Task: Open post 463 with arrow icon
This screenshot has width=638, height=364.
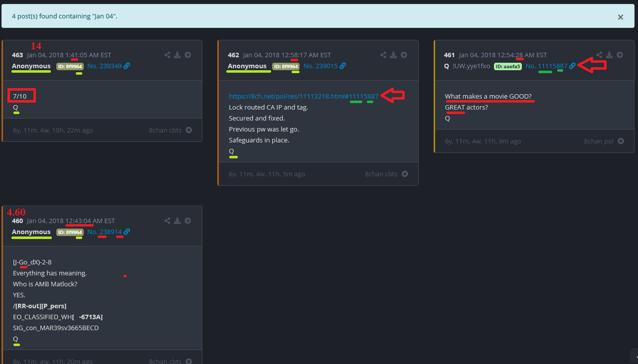Action: (188, 55)
